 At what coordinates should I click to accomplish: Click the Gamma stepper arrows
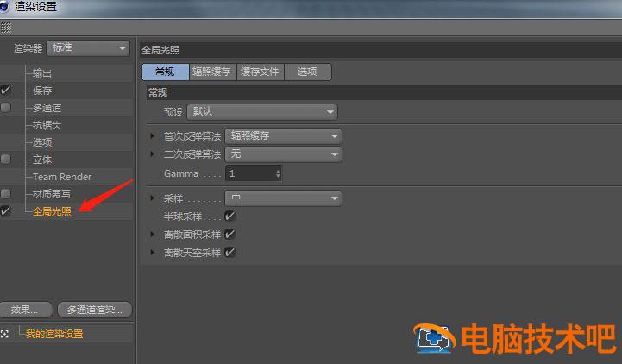tap(278, 173)
